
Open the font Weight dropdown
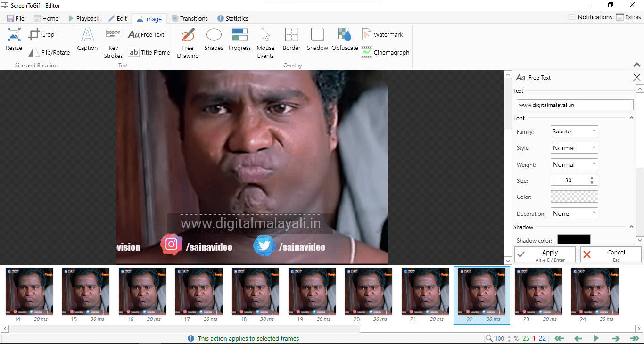[574, 164]
